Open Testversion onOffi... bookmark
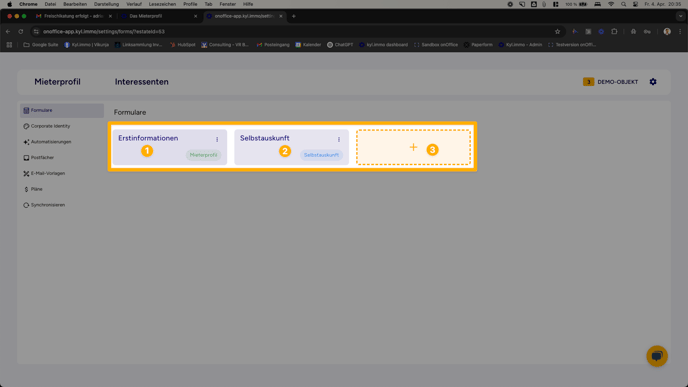The height and width of the screenshot is (387, 688). tap(572, 45)
